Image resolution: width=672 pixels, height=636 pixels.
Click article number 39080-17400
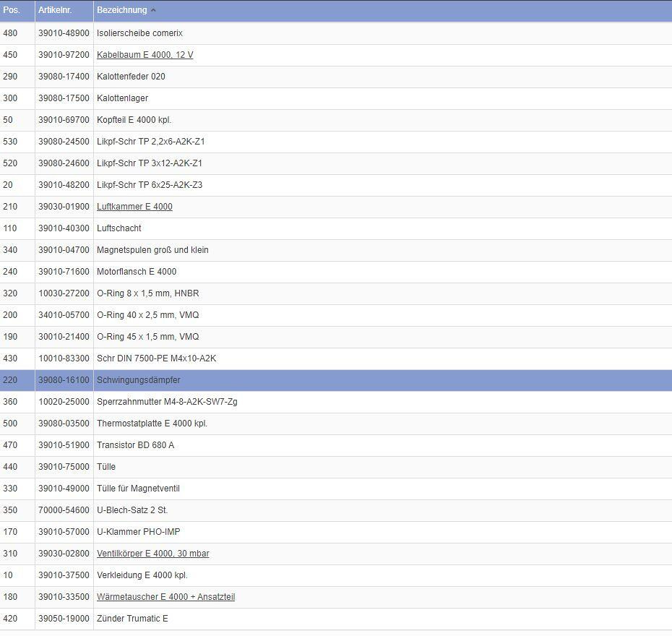[64, 77]
